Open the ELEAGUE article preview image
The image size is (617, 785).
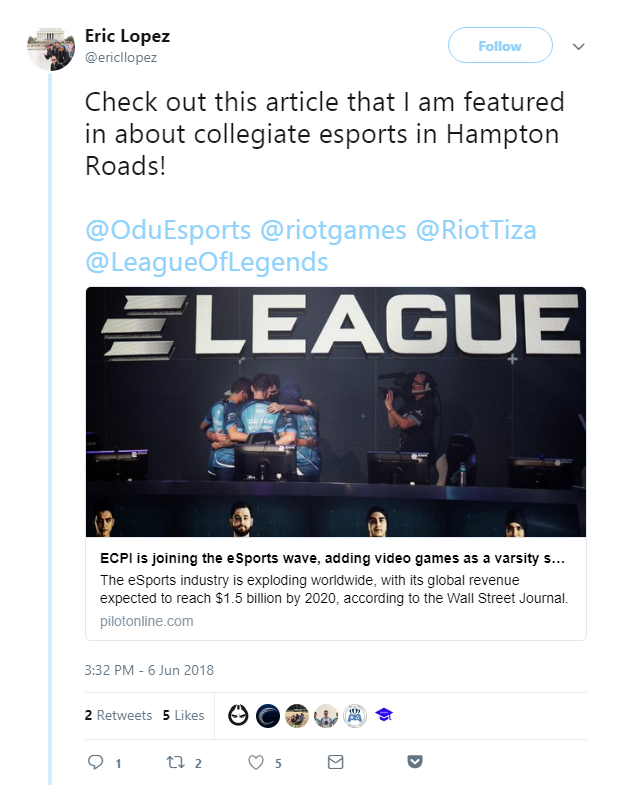pos(336,412)
